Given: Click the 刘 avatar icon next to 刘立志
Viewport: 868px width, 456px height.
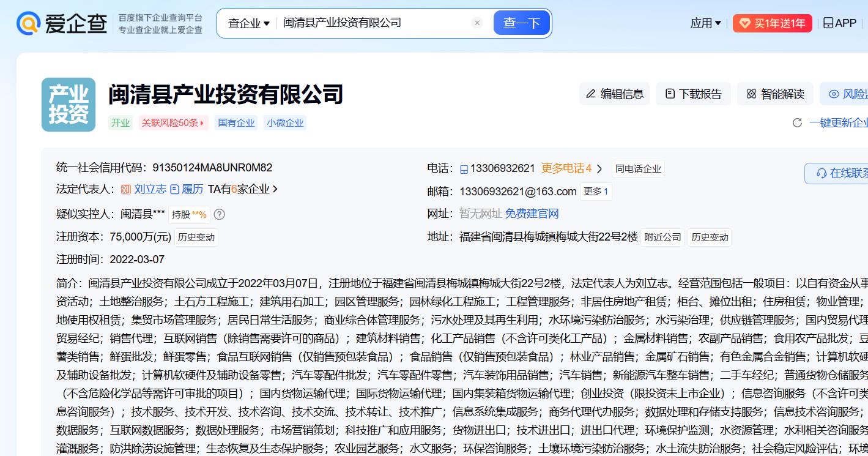Looking at the screenshot, I should coord(126,189).
